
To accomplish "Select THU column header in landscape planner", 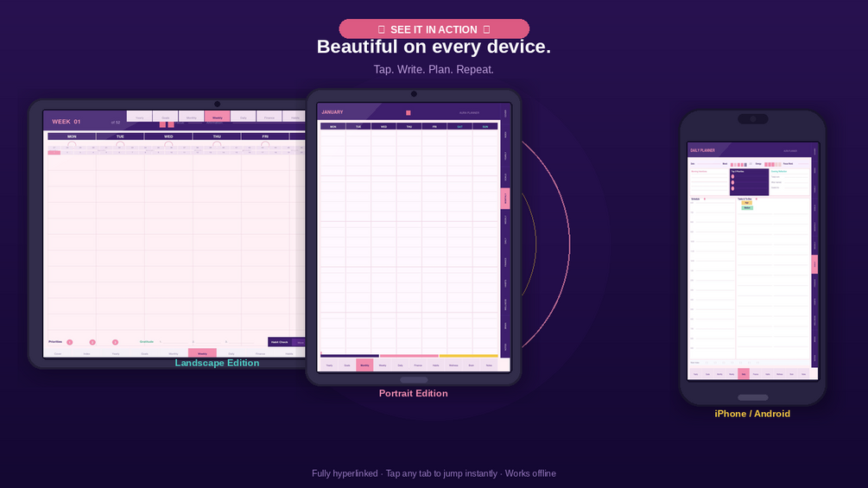I will click(217, 136).
